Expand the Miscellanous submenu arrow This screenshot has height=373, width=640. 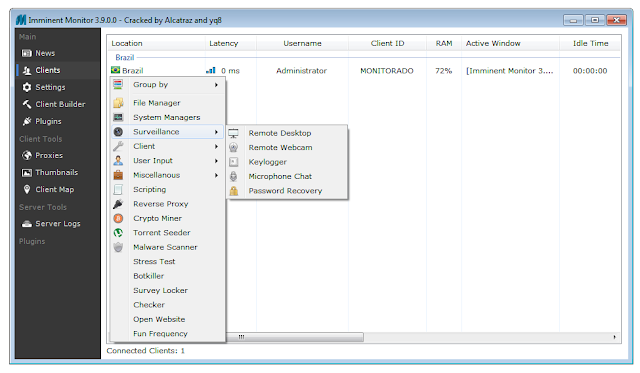[216, 175]
